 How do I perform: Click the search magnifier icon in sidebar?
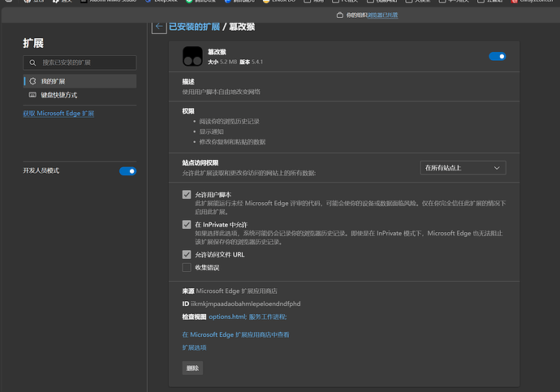(32, 62)
